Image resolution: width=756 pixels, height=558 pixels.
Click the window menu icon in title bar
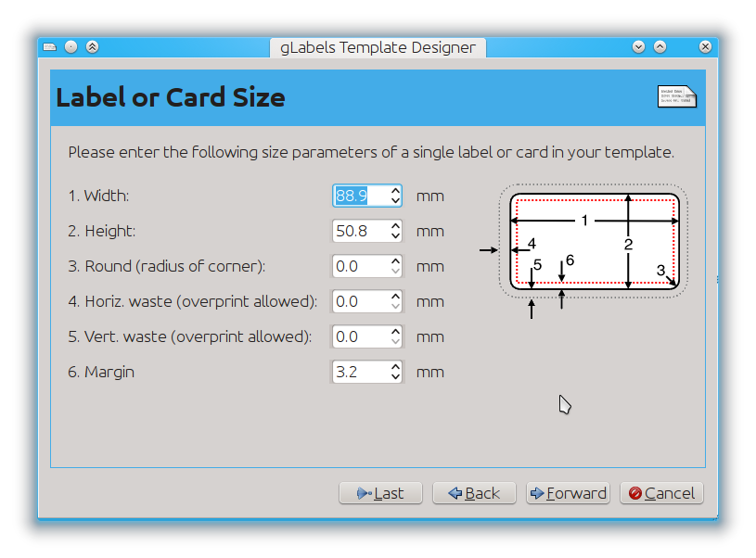point(50,46)
